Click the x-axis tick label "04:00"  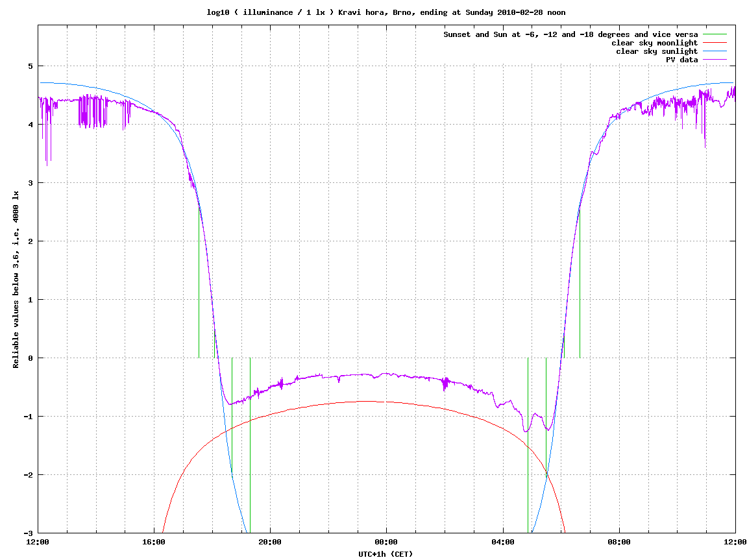click(503, 542)
